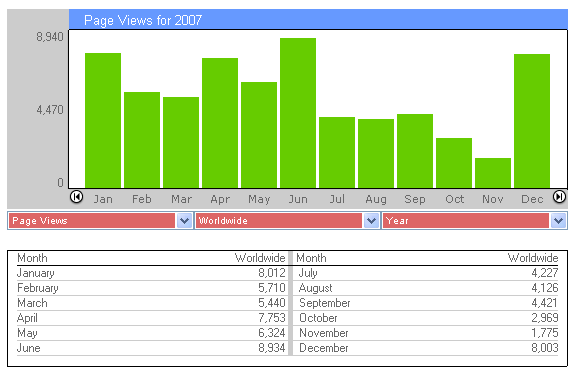Click the September bar in the chart
Viewport: 576px width, 375px height.
click(x=415, y=151)
